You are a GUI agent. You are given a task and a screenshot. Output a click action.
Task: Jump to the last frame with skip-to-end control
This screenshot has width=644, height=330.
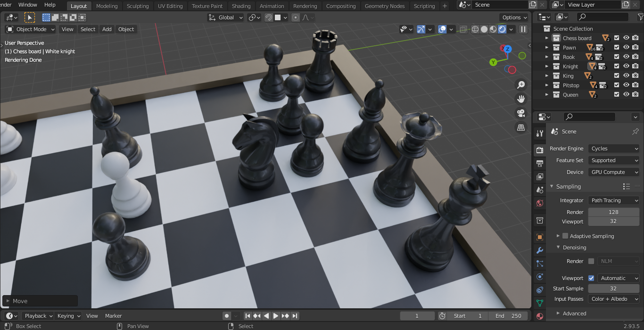point(296,316)
